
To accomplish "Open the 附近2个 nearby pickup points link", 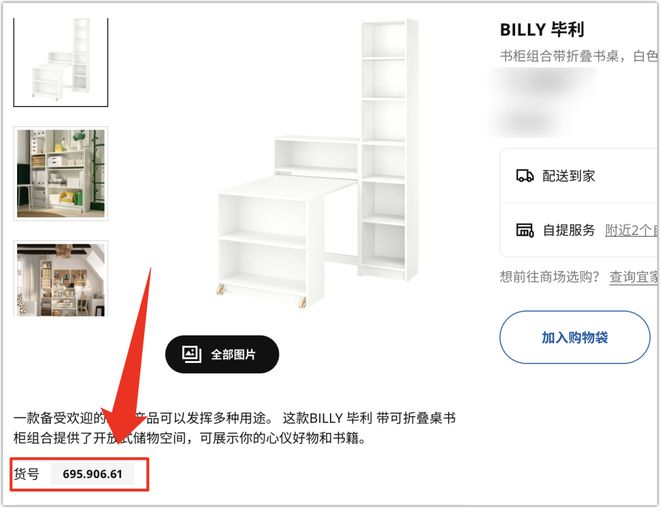I will click(632, 230).
